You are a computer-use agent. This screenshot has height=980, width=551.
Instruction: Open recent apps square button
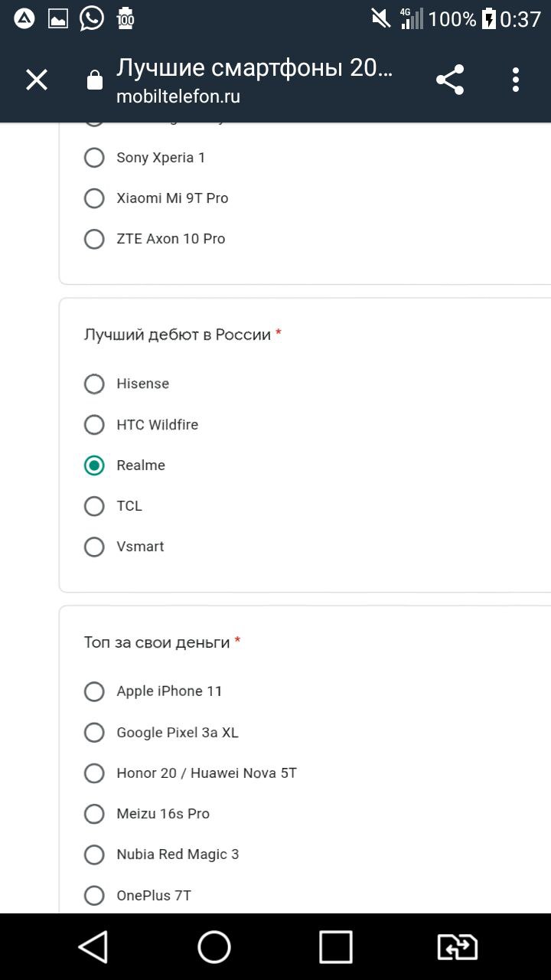pyautogui.click(x=335, y=947)
